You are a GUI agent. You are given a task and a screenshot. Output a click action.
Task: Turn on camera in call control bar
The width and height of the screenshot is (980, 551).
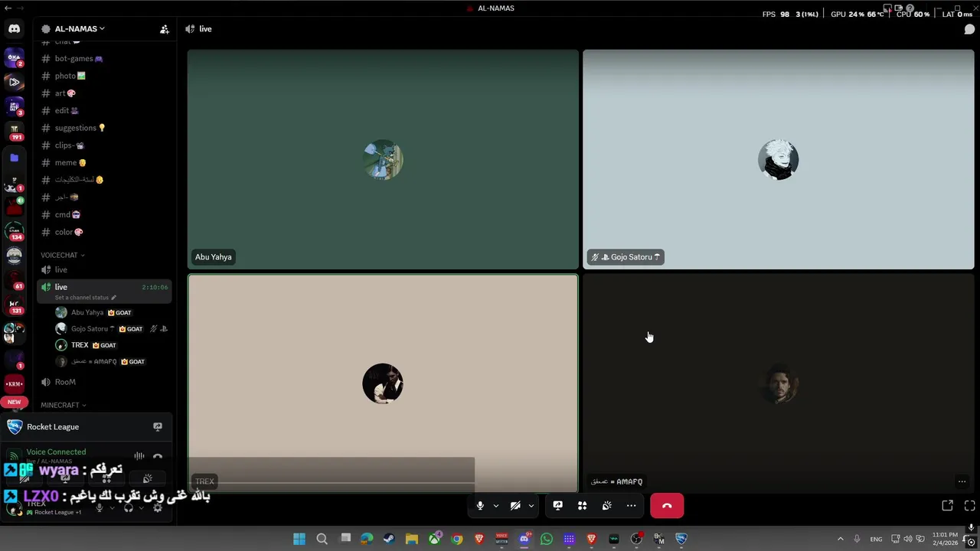515,506
